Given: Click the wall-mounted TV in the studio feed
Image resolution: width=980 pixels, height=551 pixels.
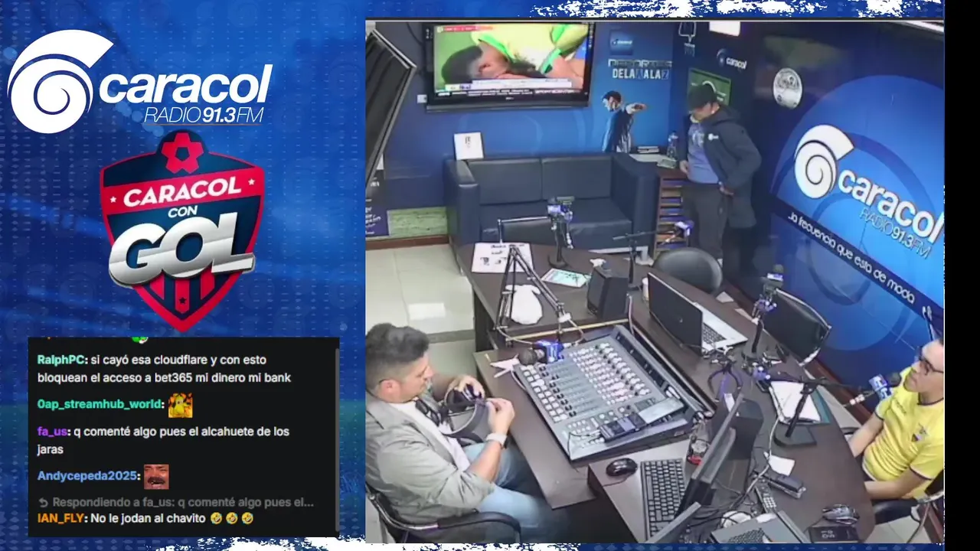Looking at the screenshot, I should tap(509, 65).
